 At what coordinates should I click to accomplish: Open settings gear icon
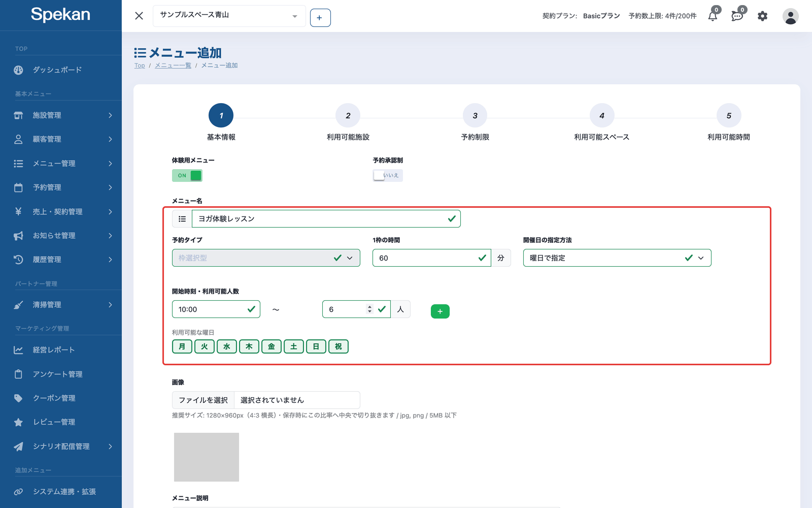click(x=762, y=16)
